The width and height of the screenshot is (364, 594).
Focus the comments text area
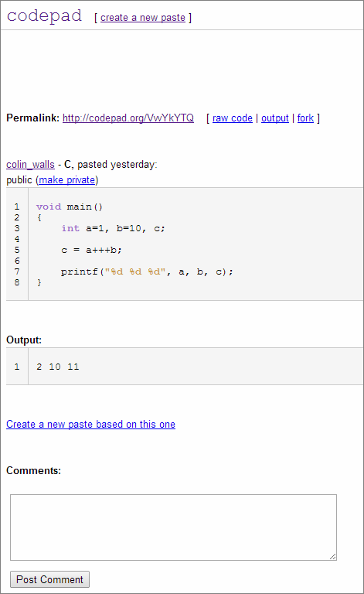173,527
